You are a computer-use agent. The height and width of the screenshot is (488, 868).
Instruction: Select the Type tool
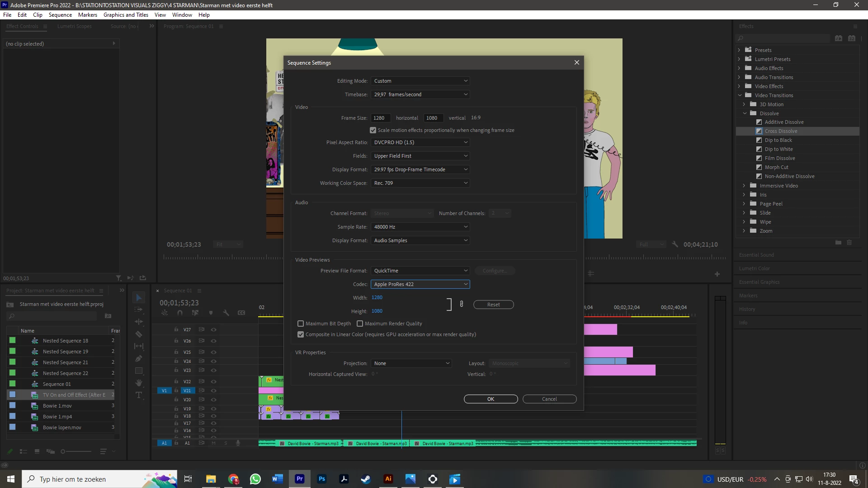(x=139, y=395)
